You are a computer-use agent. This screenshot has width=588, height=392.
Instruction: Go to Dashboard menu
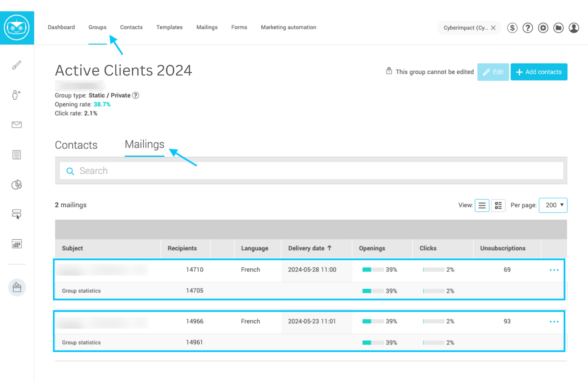pos(61,27)
